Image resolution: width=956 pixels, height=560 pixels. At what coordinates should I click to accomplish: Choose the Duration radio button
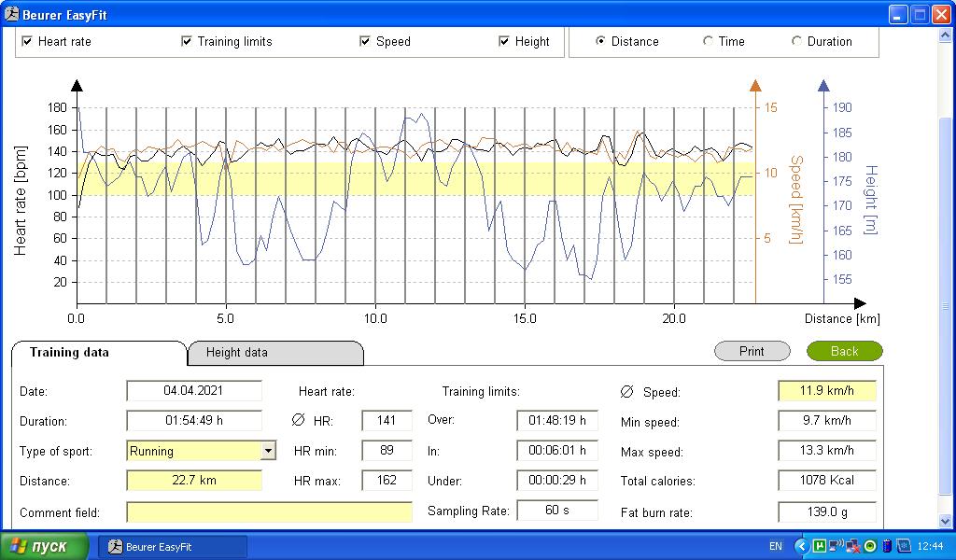pyautogui.click(x=796, y=41)
